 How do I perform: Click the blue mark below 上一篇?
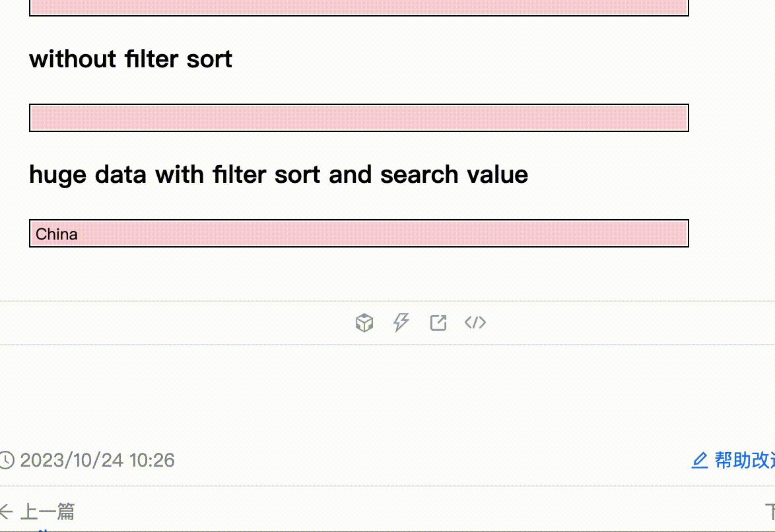click(x=44, y=529)
